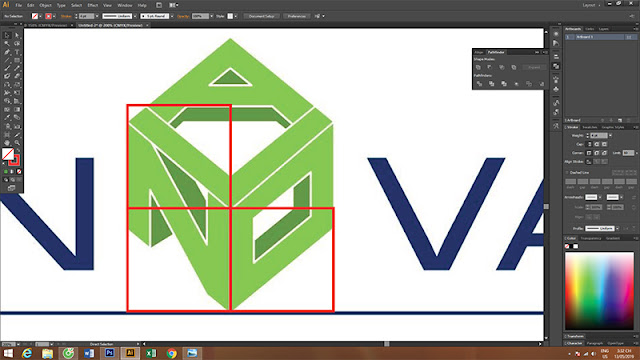
Task: Select the Pen tool
Action: tap(7, 52)
